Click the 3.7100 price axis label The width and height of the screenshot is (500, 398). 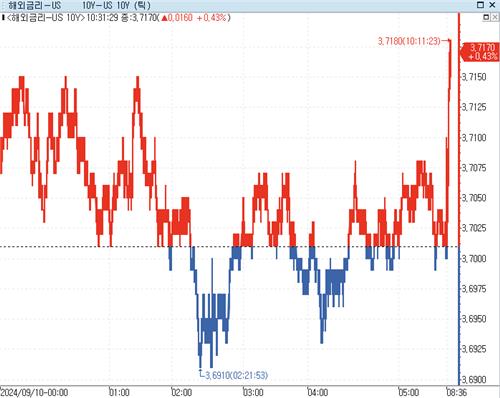coord(474,137)
